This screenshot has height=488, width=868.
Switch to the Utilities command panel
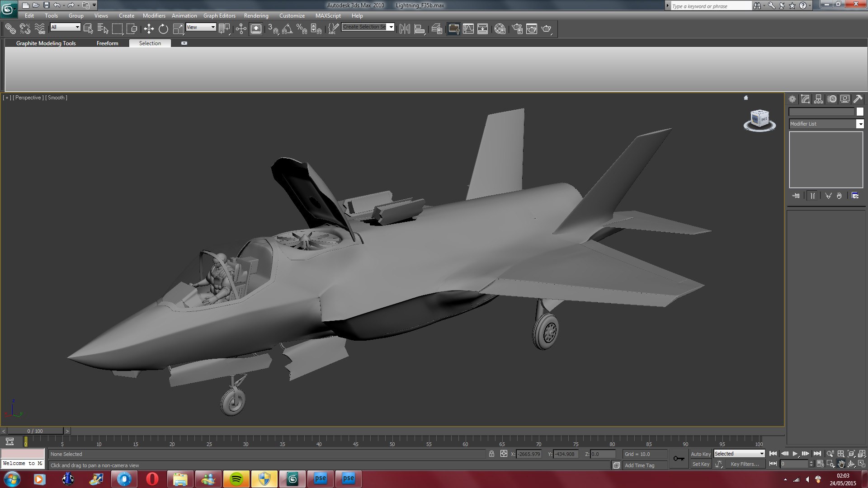[x=858, y=99]
